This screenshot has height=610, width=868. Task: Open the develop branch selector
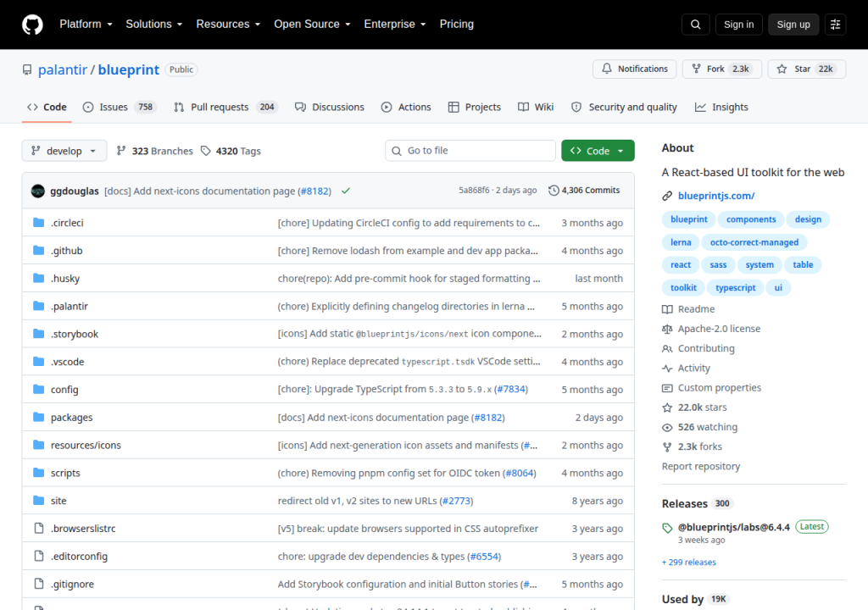click(64, 151)
